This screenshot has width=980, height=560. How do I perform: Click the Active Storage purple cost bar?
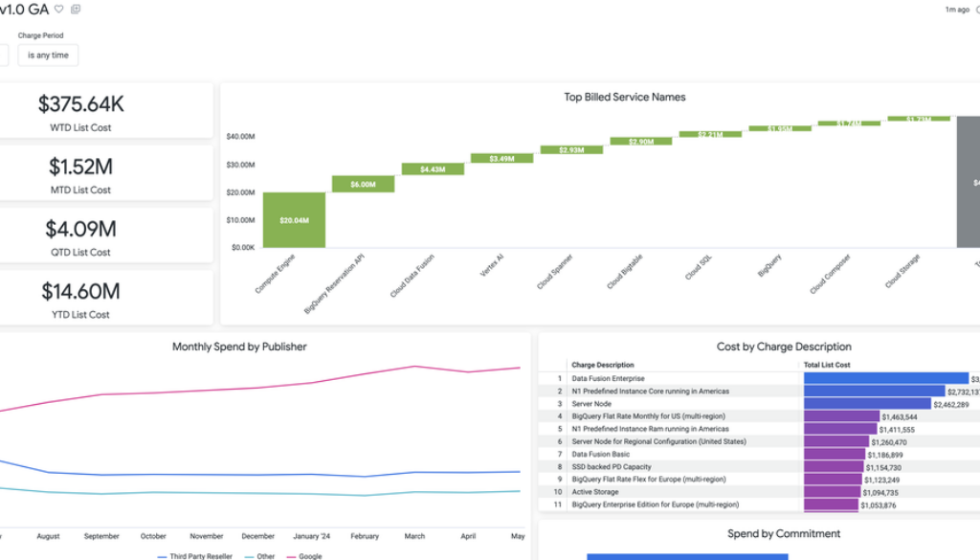pos(831,492)
